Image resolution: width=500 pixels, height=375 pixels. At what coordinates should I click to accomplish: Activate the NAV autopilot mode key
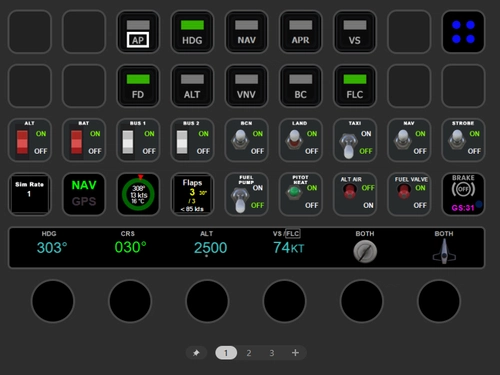[x=246, y=32]
